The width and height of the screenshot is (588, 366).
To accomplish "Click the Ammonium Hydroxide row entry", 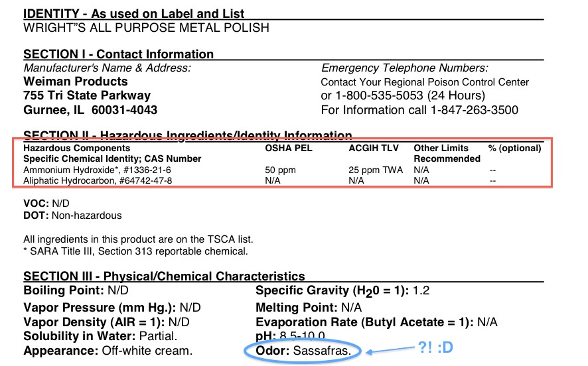I will click(x=97, y=170).
